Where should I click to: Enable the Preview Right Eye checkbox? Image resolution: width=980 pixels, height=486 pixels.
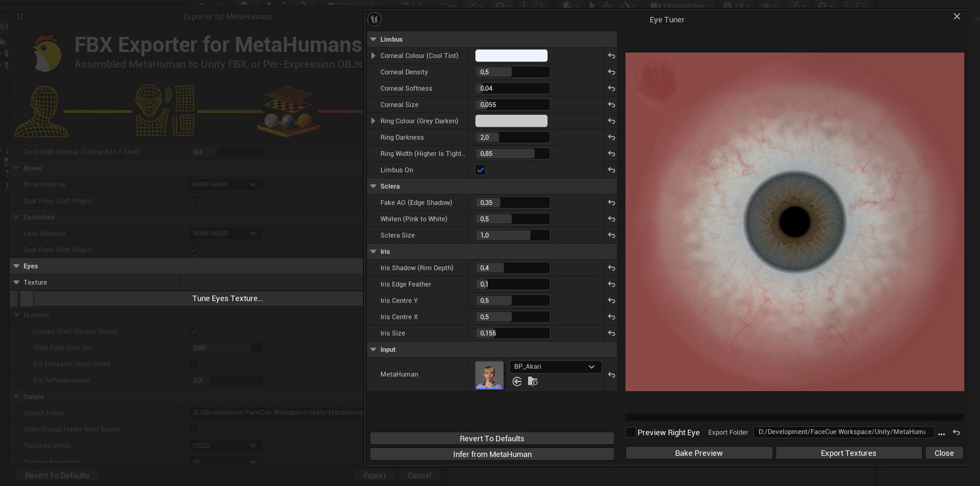tap(630, 433)
